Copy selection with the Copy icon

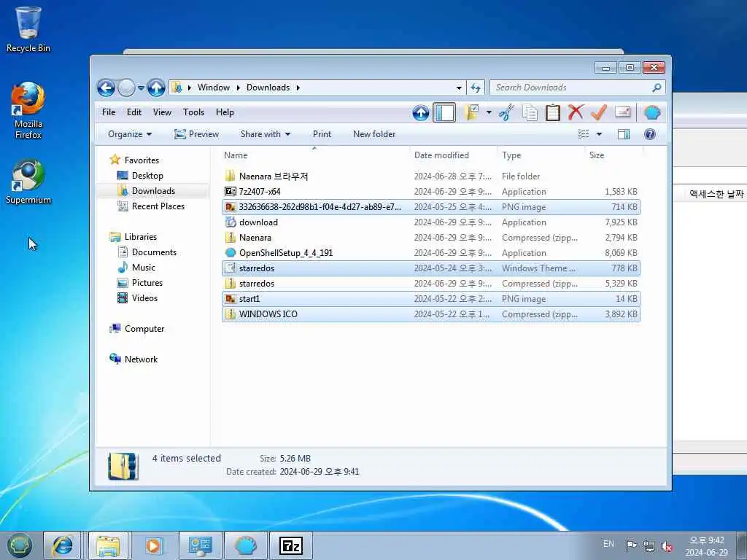pyautogui.click(x=530, y=113)
